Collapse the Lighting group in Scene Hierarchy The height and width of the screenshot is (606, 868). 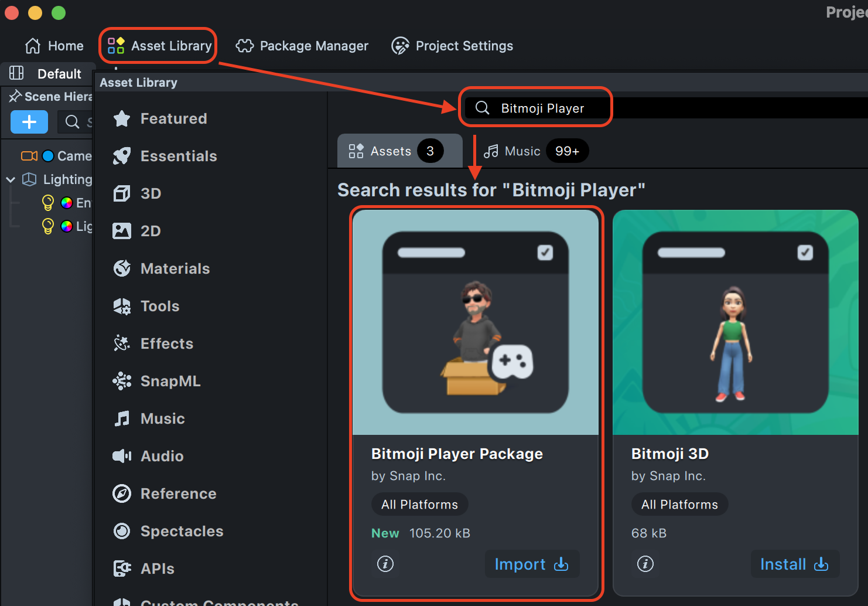pos(10,179)
